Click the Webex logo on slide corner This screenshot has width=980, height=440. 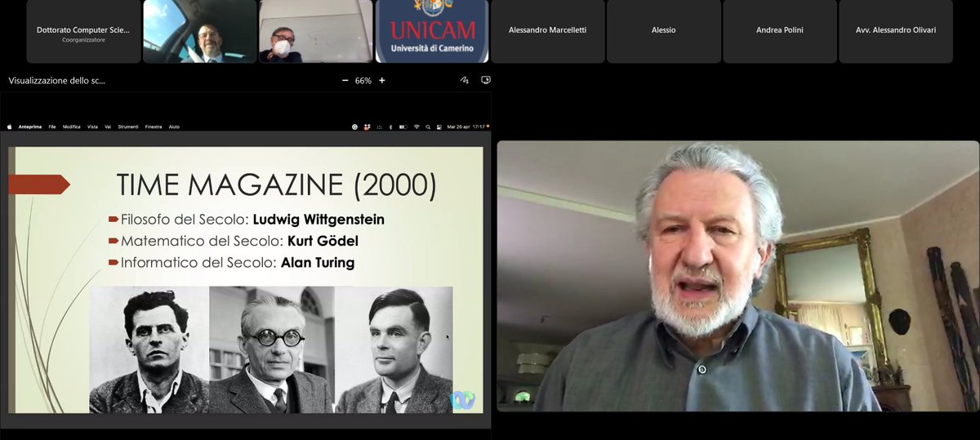coord(462,400)
